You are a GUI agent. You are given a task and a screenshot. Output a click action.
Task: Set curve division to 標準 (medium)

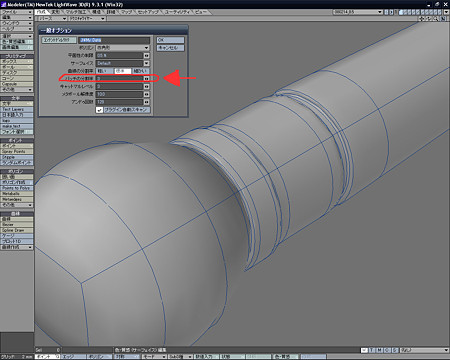(122, 71)
